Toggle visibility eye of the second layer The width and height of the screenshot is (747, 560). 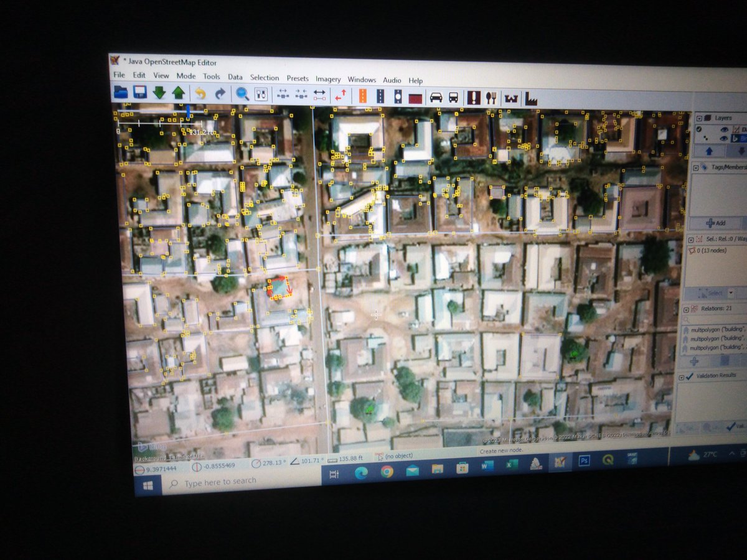tap(723, 138)
